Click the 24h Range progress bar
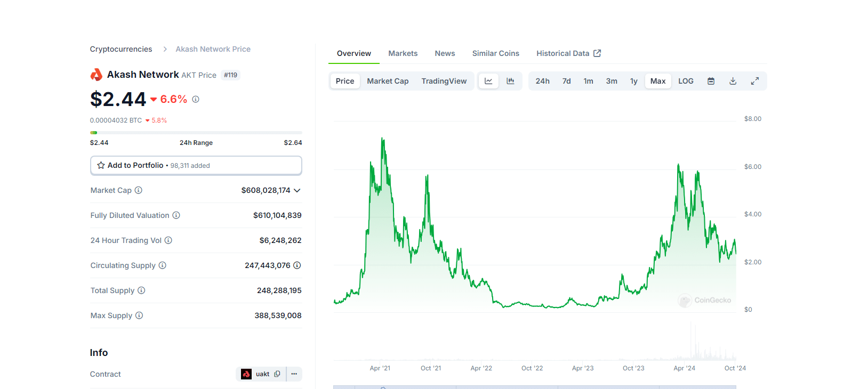 click(196, 133)
